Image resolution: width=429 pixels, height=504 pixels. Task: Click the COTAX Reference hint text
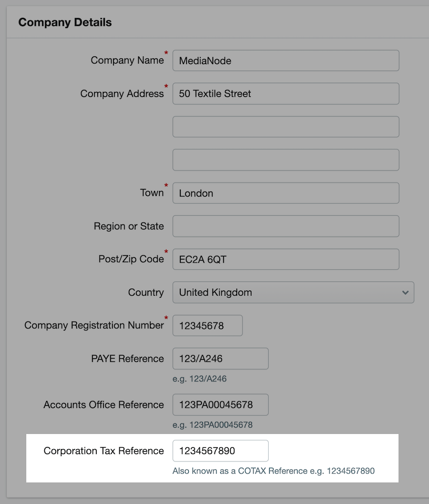click(x=273, y=471)
